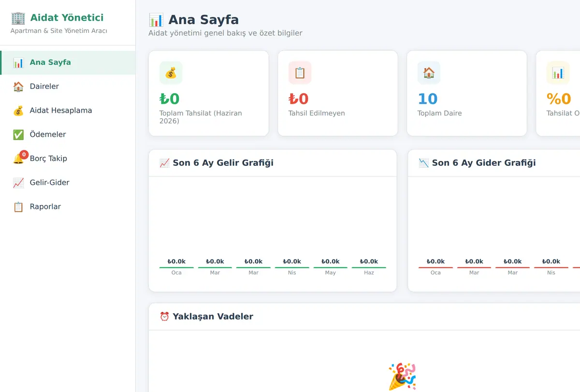
Task: Select the Oca bar in the Gider chart
Action: click(x=435, y=267)
